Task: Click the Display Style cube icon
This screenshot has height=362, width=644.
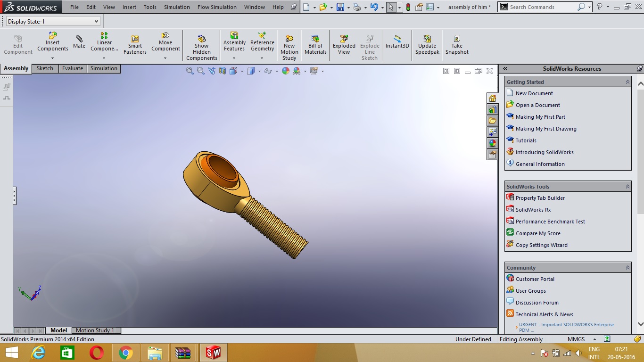Action: click(x=251, y=71)
